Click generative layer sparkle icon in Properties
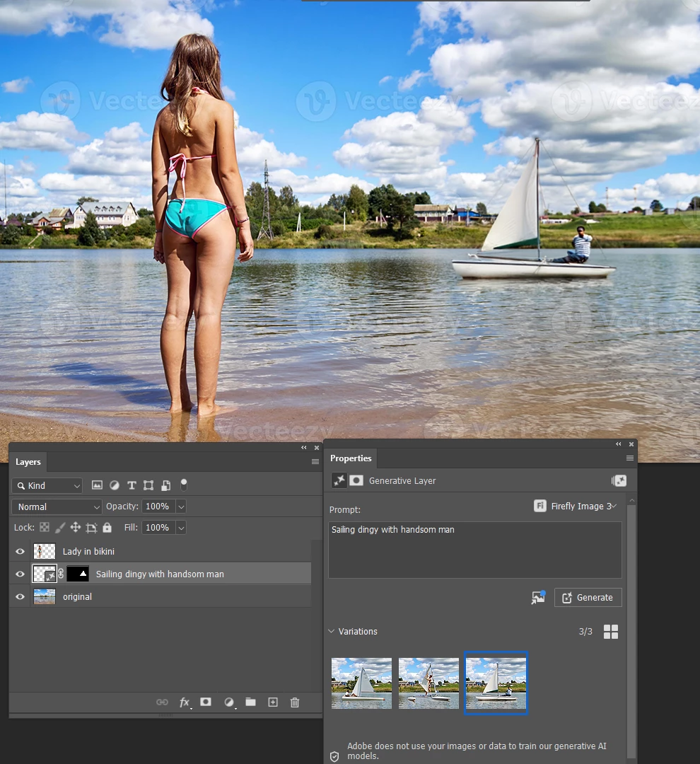The width and height of the screenshot is (700, 764). [x=339, y=480]
